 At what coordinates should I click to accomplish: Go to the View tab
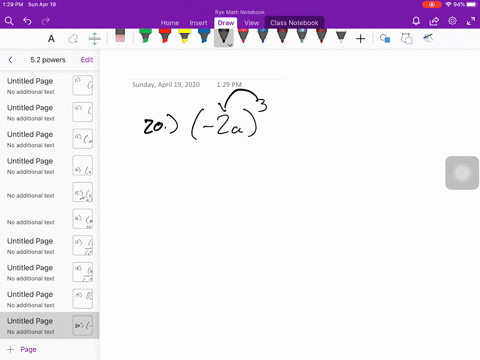(251, 23)
